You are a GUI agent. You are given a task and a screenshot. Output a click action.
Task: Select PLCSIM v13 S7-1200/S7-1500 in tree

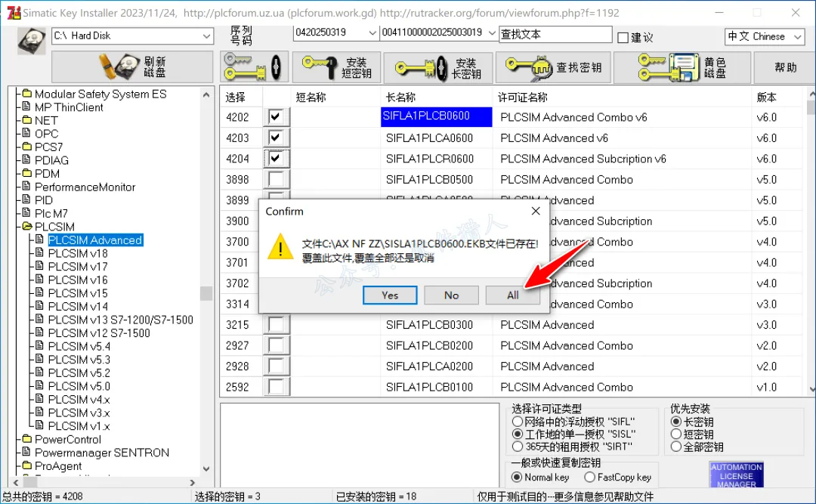pos(121,320)
